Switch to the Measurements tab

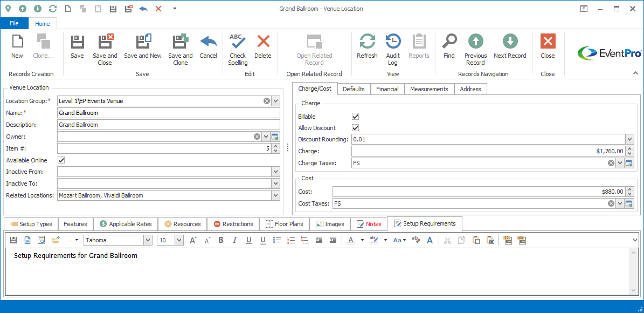[x=429, y=89]
